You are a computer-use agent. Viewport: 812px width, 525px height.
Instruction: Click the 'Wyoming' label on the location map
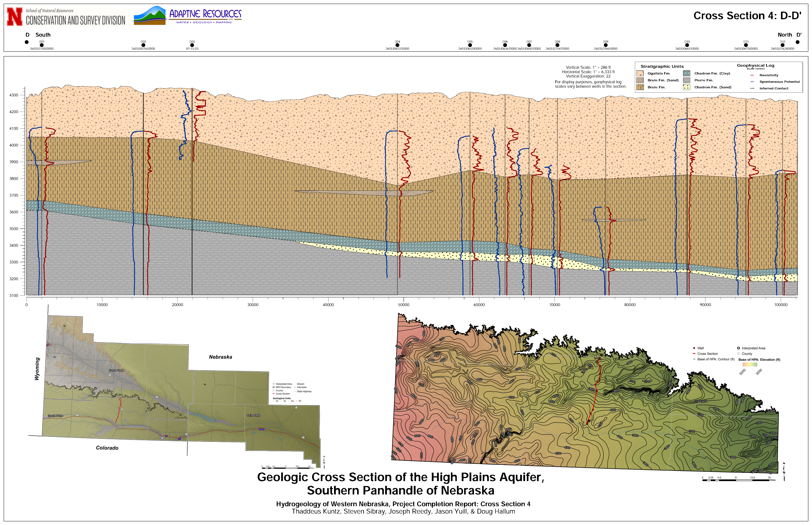tap(37, 369)
